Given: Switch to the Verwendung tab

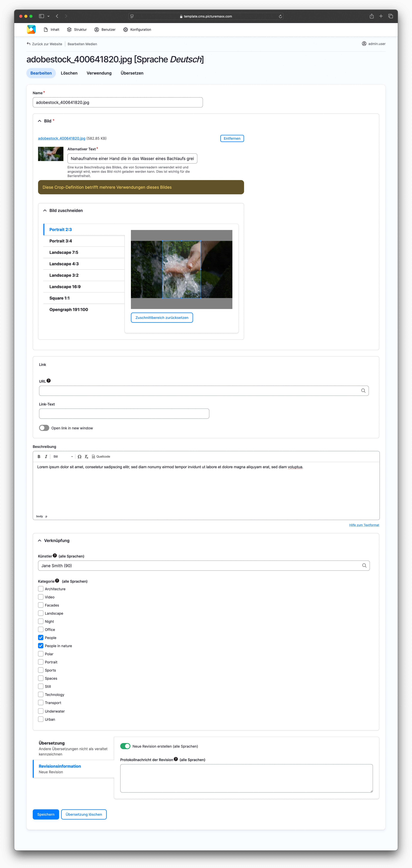Looking at the screenshot, I should (99, 73).
